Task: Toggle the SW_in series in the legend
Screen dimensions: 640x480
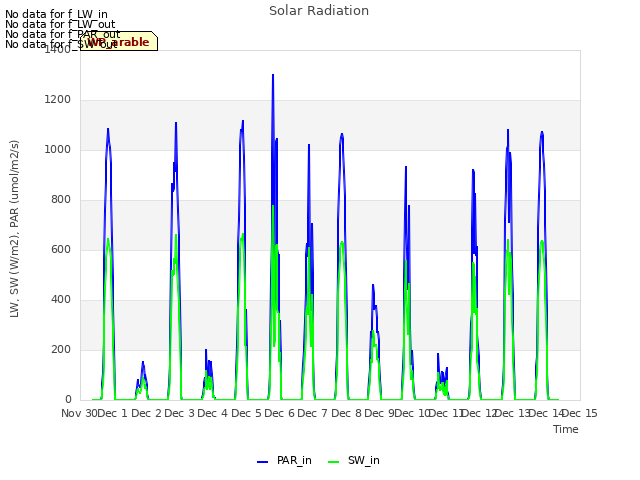Action: [x=354, y=460]
